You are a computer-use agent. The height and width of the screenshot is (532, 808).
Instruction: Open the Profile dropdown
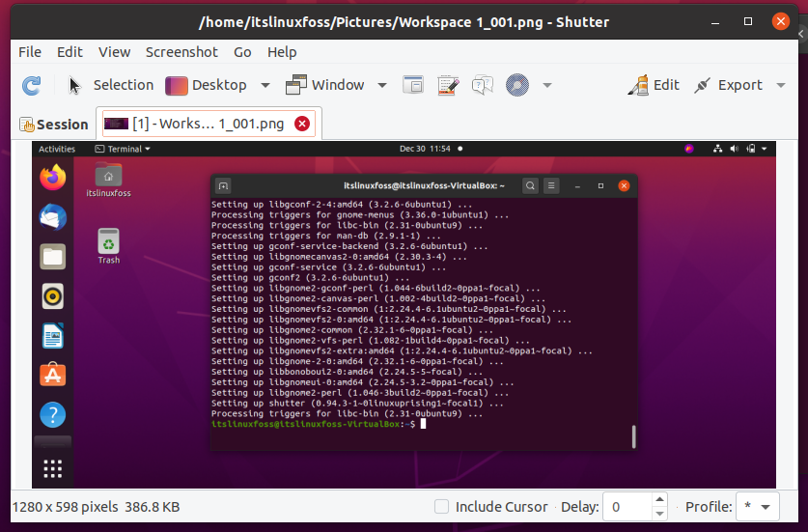758,507
